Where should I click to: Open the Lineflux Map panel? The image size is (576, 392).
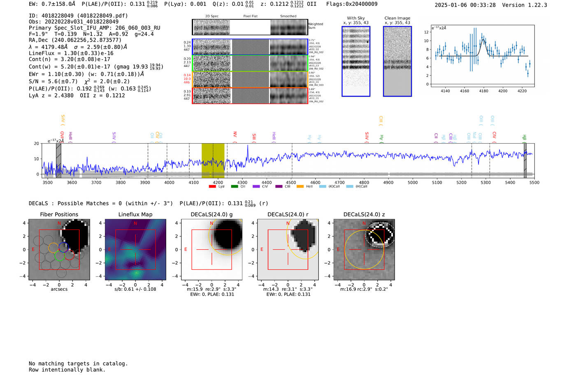135,250
